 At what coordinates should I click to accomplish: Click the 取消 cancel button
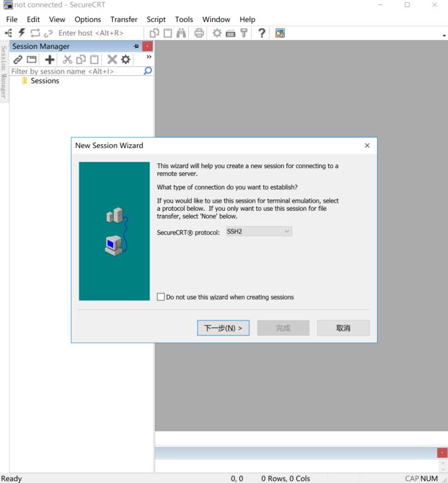tap(343, 328)
